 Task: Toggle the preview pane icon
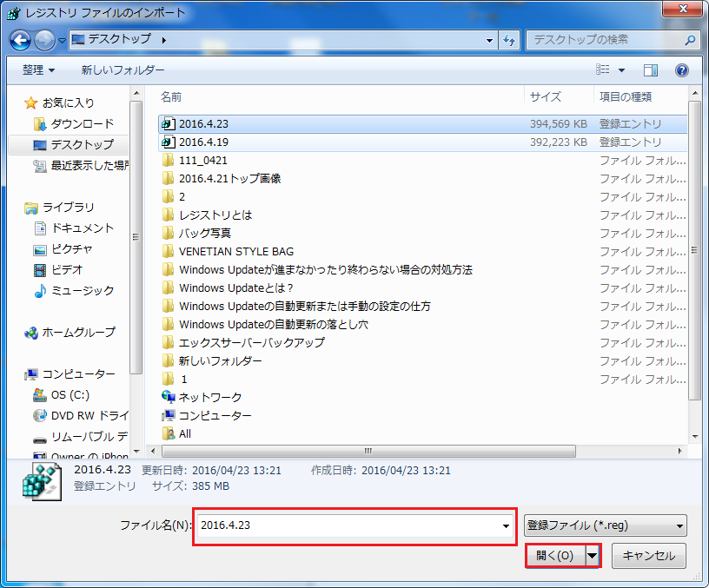[651, 70]
